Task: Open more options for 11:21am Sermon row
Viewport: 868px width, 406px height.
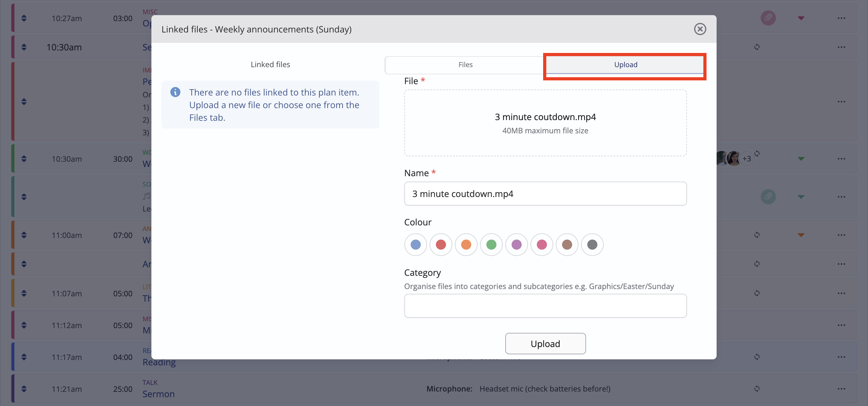Action: click(841, 389)
